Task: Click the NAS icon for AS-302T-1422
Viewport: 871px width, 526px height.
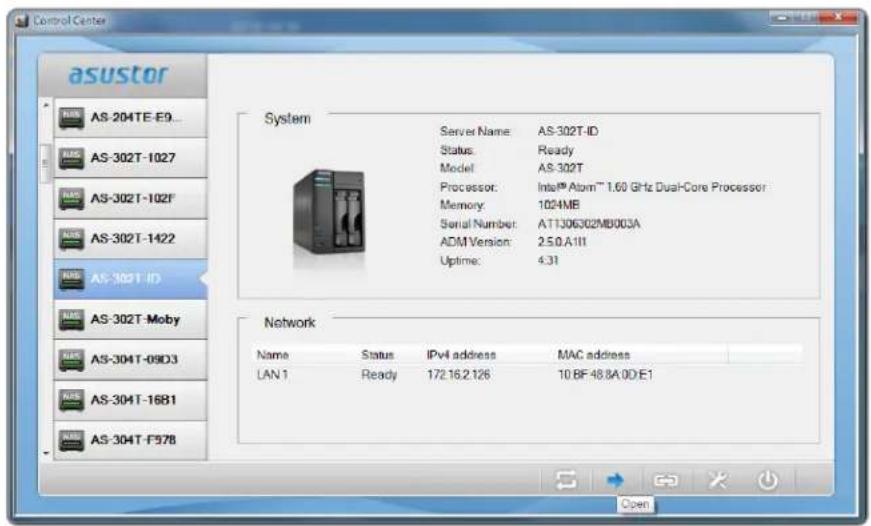Action: 71,239
